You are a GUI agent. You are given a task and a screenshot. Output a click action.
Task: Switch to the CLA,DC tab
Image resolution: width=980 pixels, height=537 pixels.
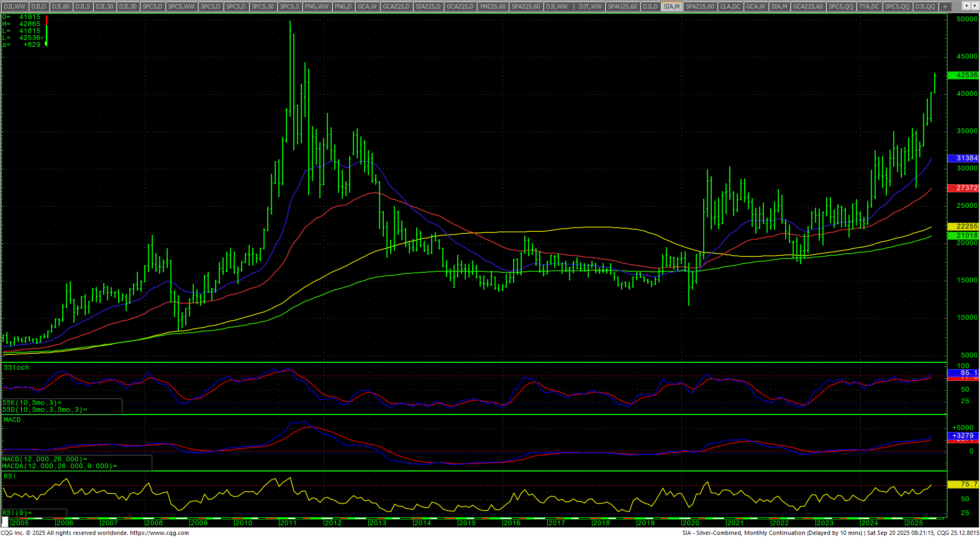pos(730,6)
